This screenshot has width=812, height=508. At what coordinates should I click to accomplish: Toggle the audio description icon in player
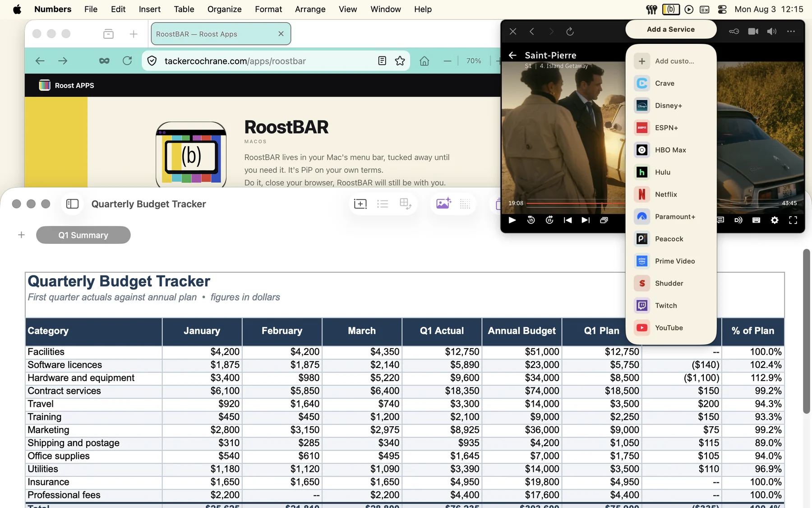(738, 220)
